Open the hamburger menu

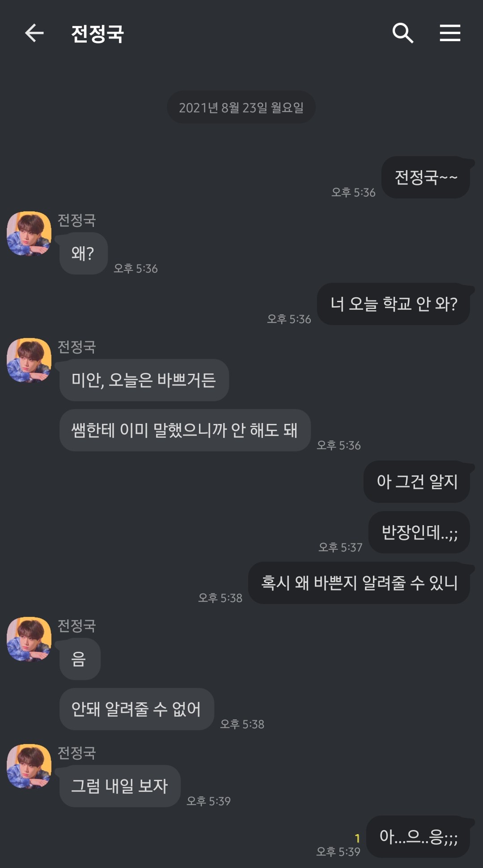(x=450, y=33)
